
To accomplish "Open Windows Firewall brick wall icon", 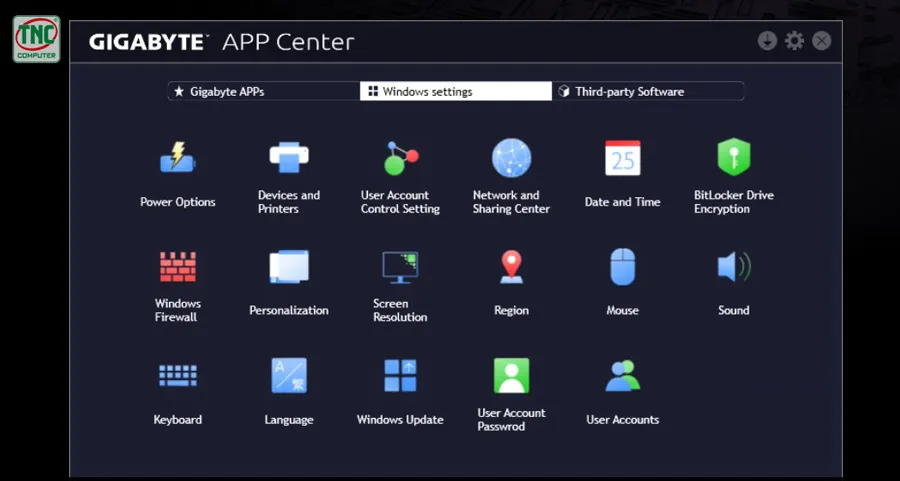I will click(177, 267).
